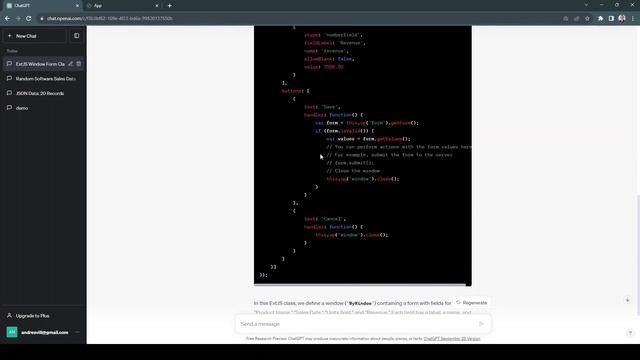This screenshot has height=360, width=640.
Task: Open the ChatGPT September 25 Version link
Action: 452,339
